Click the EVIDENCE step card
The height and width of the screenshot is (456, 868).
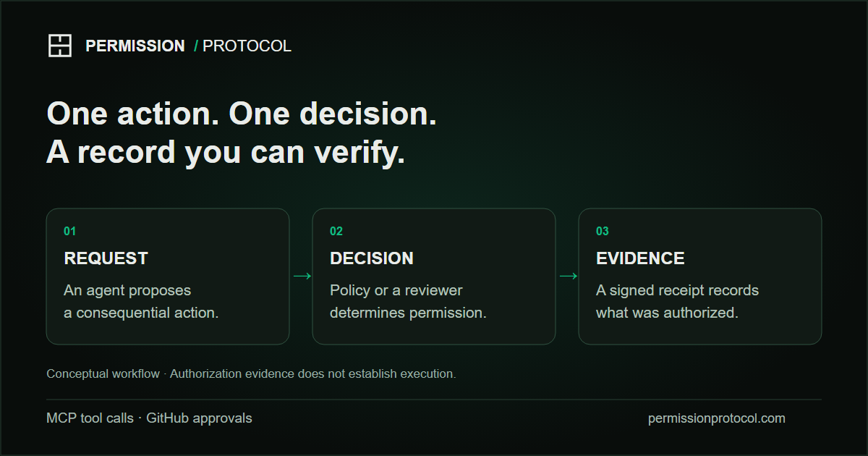(700, 276)
